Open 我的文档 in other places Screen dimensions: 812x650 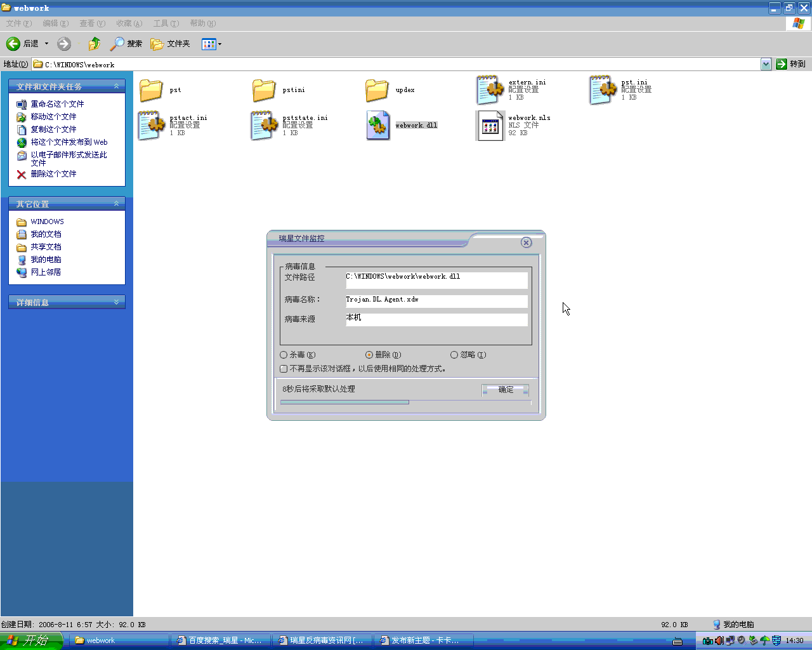click(x=46, y=234)
